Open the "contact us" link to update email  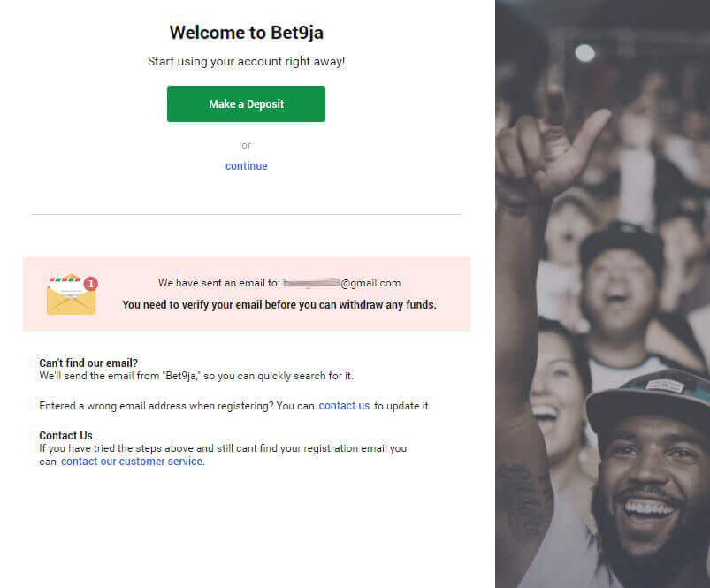pyautogui.click(x=344, y=406)
